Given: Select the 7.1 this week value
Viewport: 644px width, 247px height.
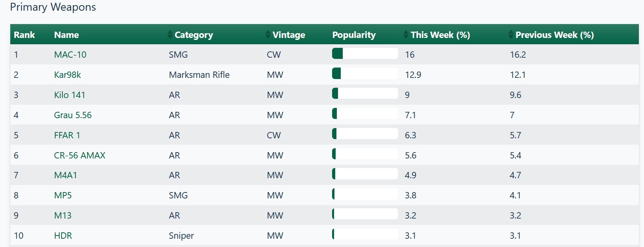Looking at the screenshot, I should 410,115.
